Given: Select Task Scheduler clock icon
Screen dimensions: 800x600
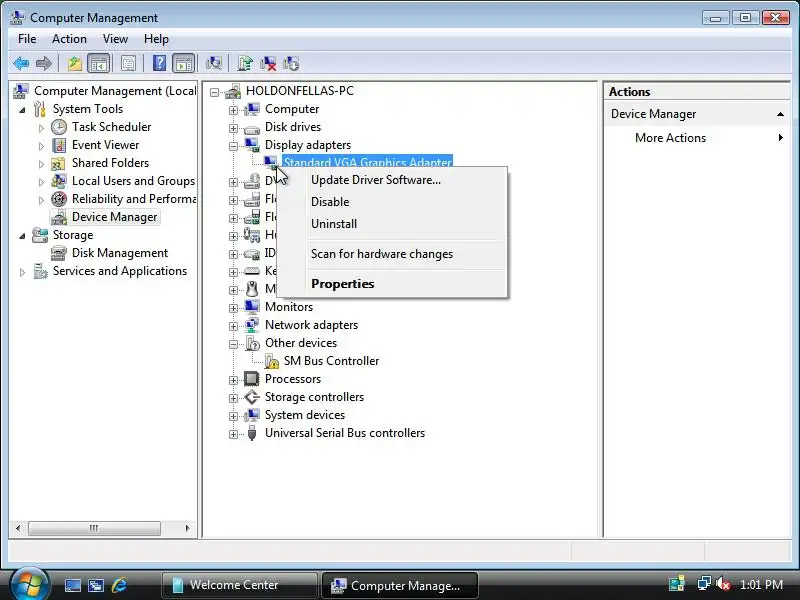Looking at the screenshot, I should (x=59, y=127).
